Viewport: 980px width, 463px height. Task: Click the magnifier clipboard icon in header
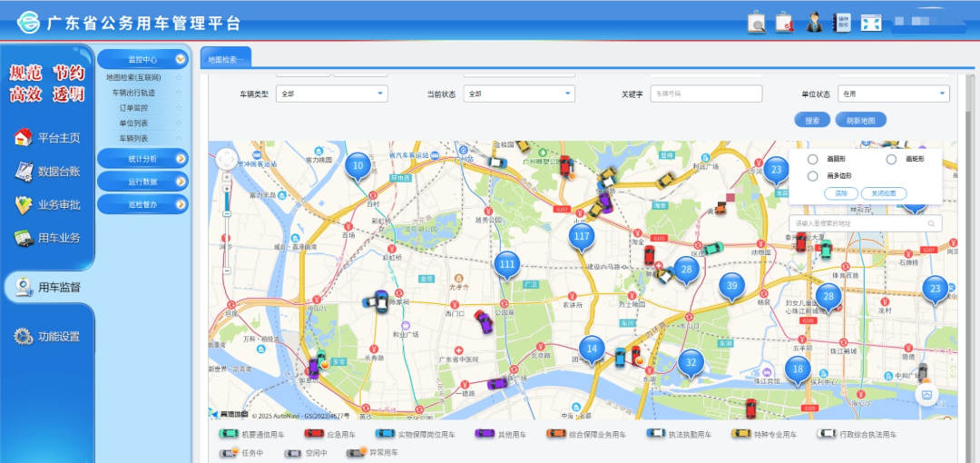click(x=757, y=23)
